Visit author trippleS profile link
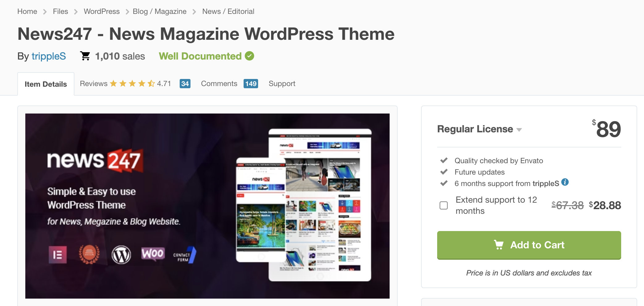Viewport: 644px width, 306px height. [x=49, y=56]
